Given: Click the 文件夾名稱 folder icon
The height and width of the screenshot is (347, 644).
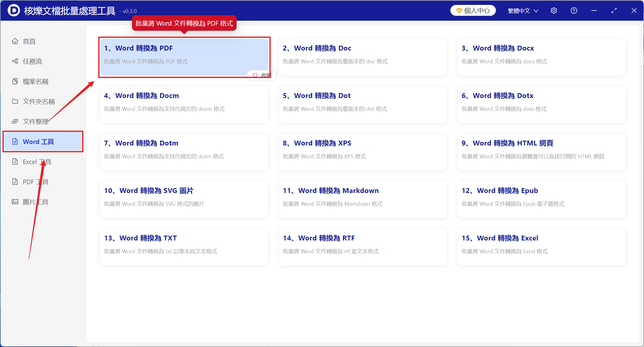Looking at the screenshot, I should coord(15,101).
